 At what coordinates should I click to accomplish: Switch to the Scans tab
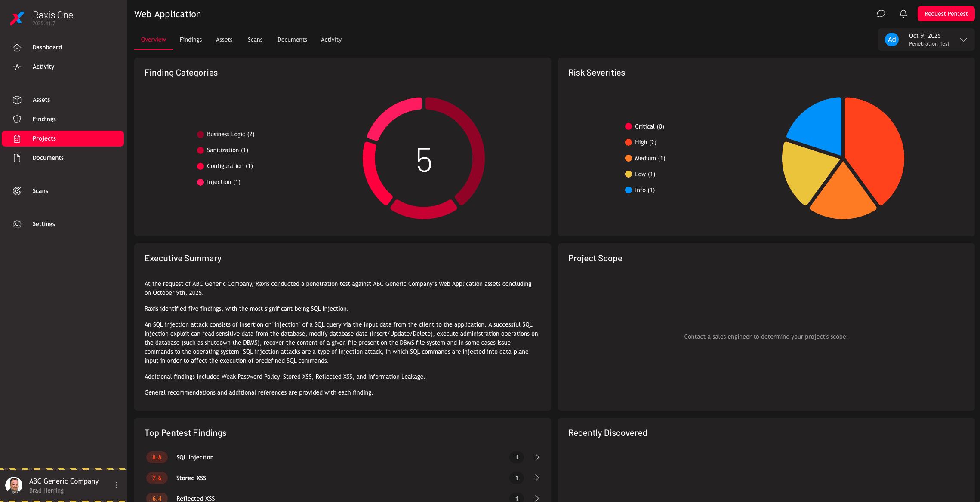pyautogui.click(x=255, y=40)
